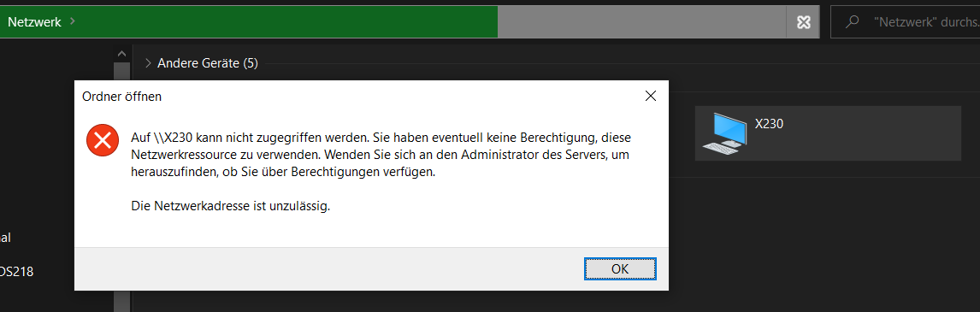Click the X230 device name label
The image size is (980, 312).
tap(769, 124)
